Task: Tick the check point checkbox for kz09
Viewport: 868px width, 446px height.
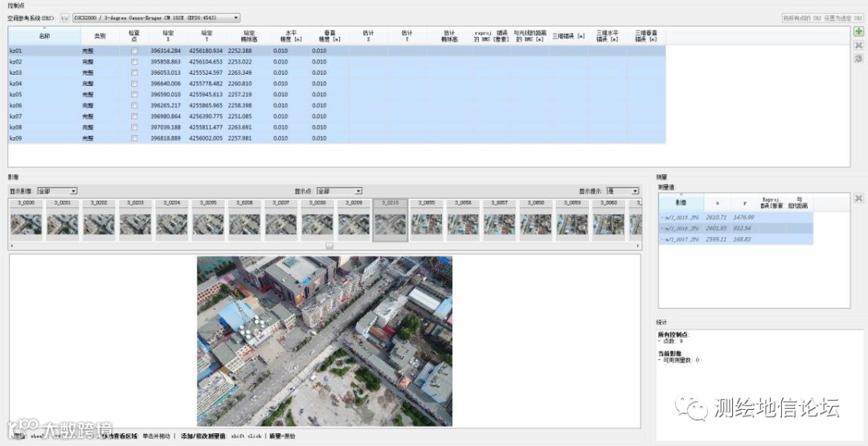Action: pos(134,138)
